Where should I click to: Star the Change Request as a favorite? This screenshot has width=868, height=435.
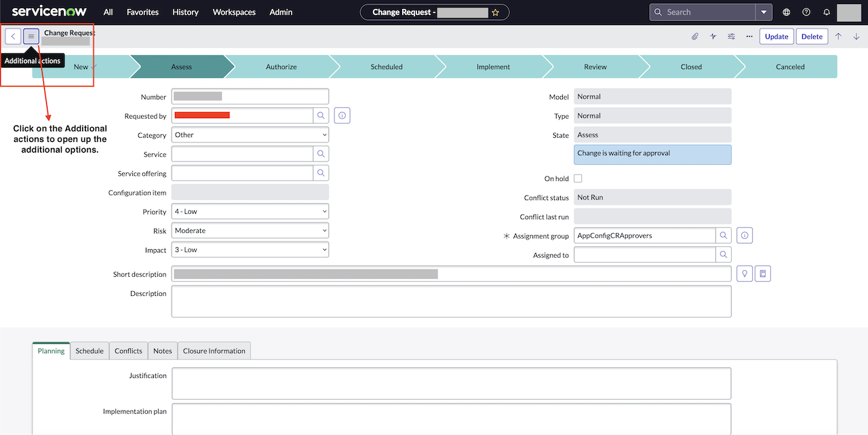coord(496,12)
